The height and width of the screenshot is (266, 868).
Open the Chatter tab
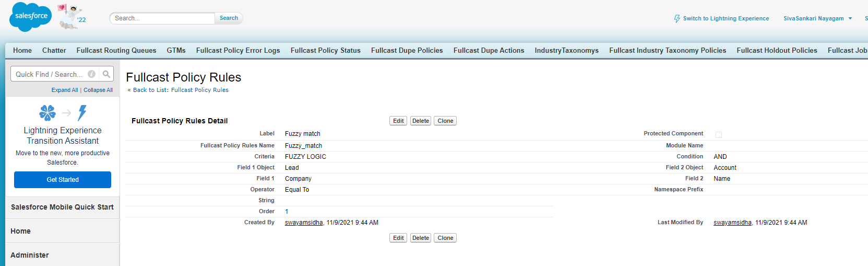coord(54,51)
